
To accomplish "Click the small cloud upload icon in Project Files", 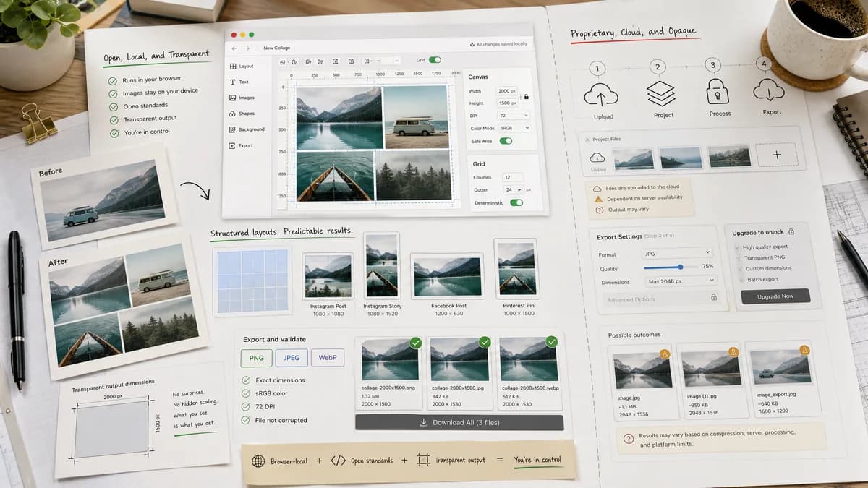I will click(x=597, y=158).
